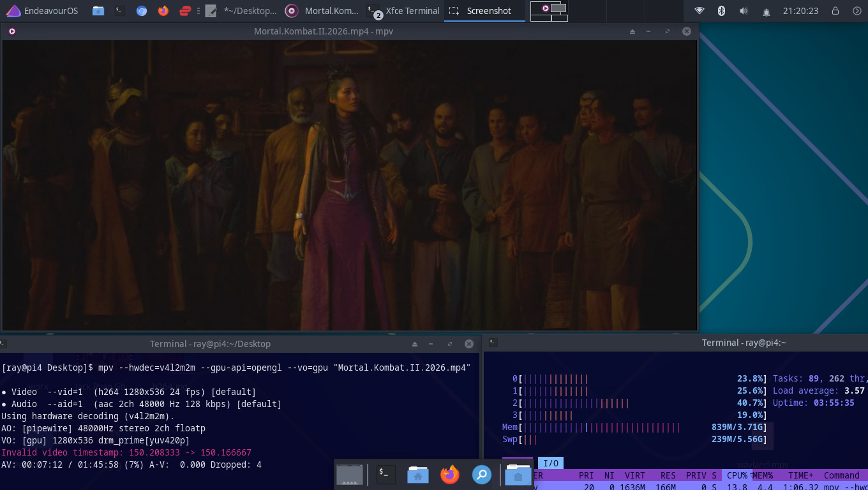This screenshot has height=490, width=868.
Task: Open the Wi-Fi network indicator
Action: pyautogui.click(x=700, y=11)
